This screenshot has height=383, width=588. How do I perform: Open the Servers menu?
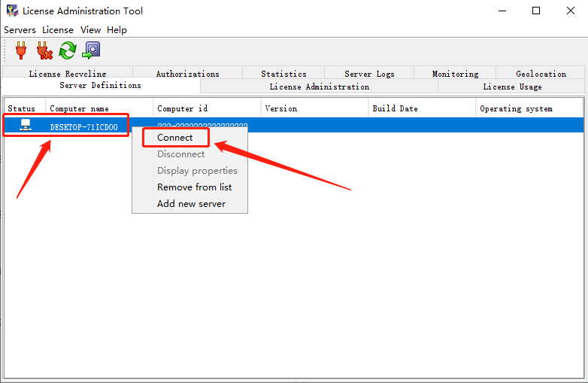coord(20,30)
